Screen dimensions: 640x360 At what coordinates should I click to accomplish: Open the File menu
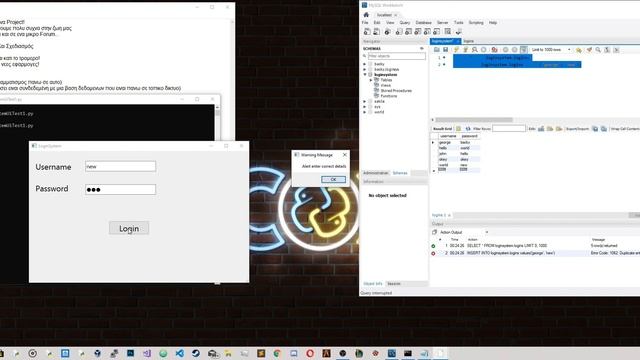click(x=365, y=22)
